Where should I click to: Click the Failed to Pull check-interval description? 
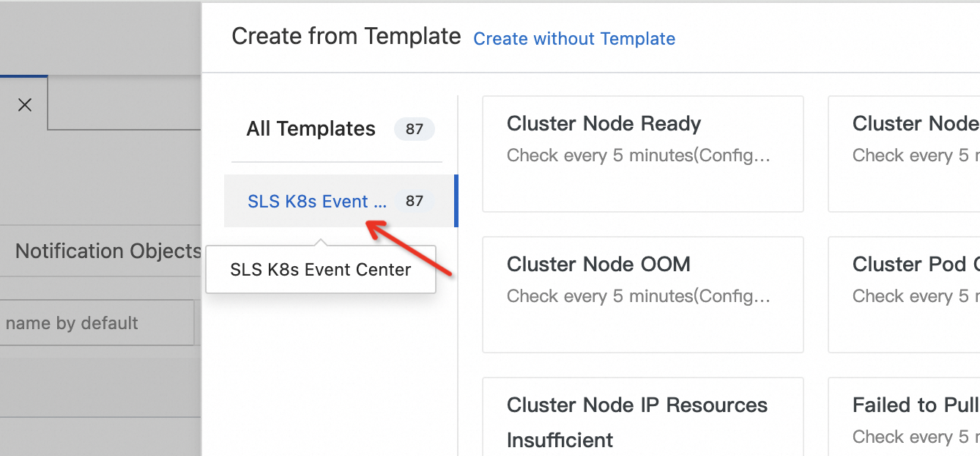pos(916,437)
